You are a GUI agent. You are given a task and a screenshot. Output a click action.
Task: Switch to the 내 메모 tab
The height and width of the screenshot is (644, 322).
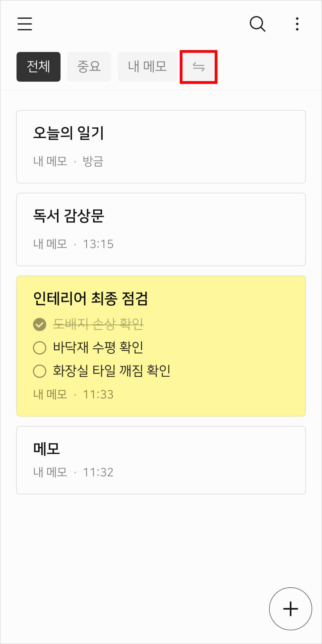pos(147,67)
